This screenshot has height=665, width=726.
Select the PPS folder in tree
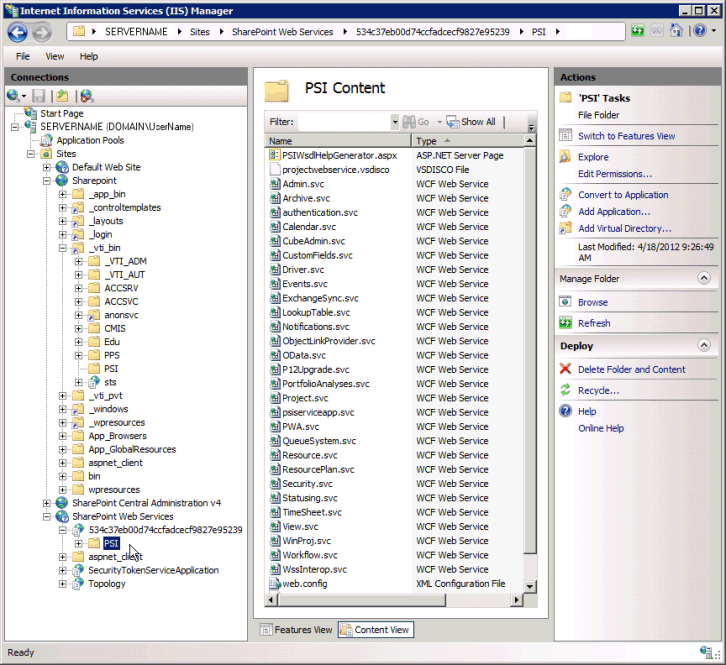coord(112,355)
